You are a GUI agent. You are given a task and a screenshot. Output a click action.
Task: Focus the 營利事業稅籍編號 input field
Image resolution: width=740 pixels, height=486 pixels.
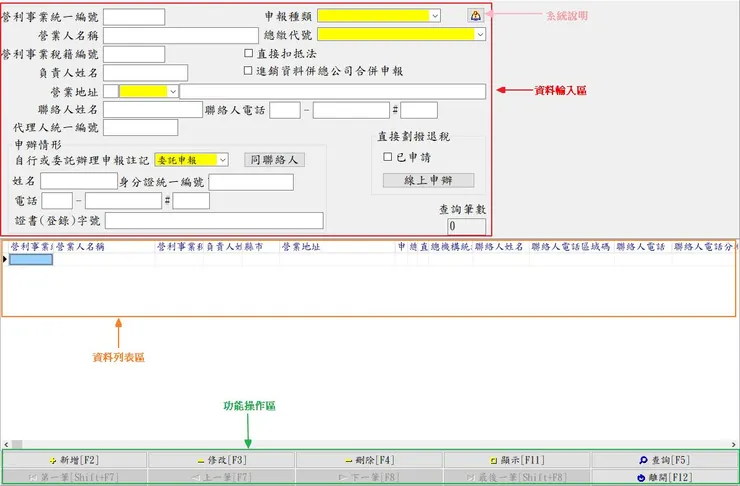pyautogui.click(x=134, y=54)
